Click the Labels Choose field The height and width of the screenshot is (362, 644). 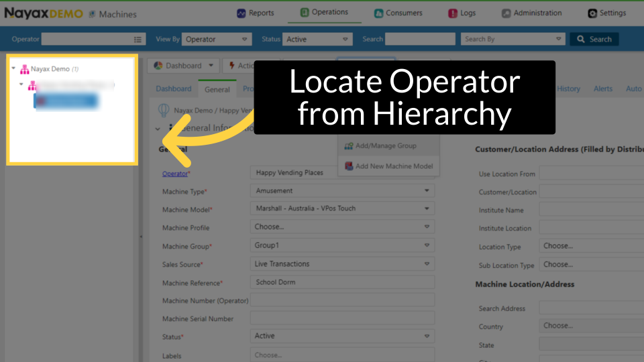[342, 355]
